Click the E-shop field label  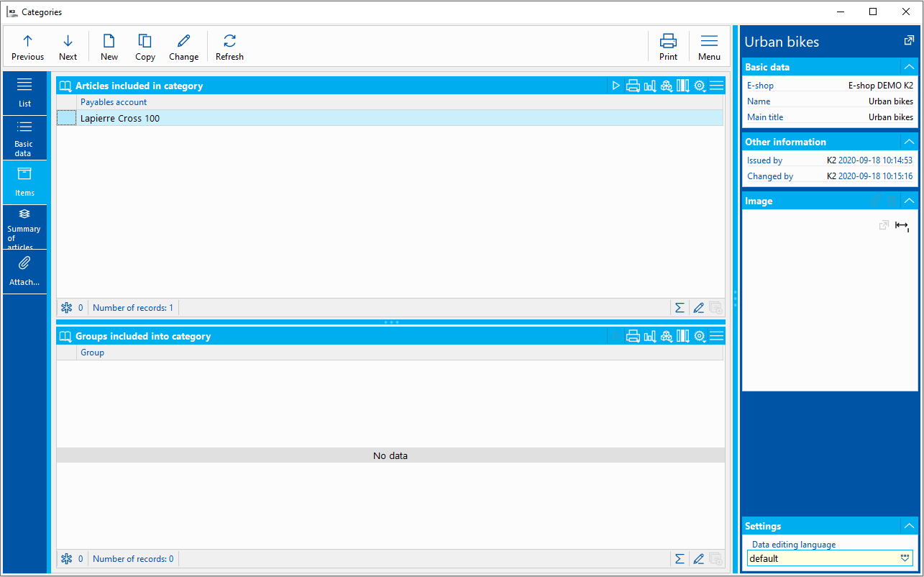click(x=760, y=86)
